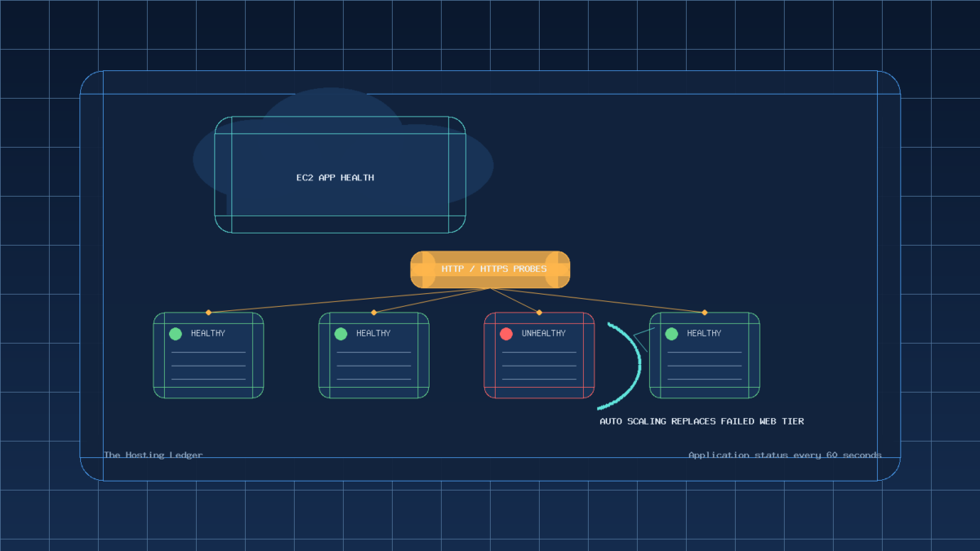
Task: Click the red status dot on UNHEALTHY card
Action: (x=506, y=334)
